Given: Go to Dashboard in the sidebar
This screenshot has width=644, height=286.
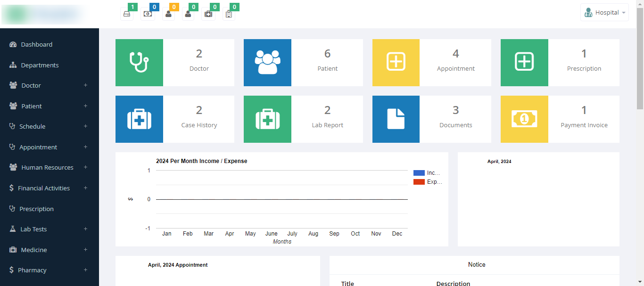Looking at the screenshot, I should [36, 44].
